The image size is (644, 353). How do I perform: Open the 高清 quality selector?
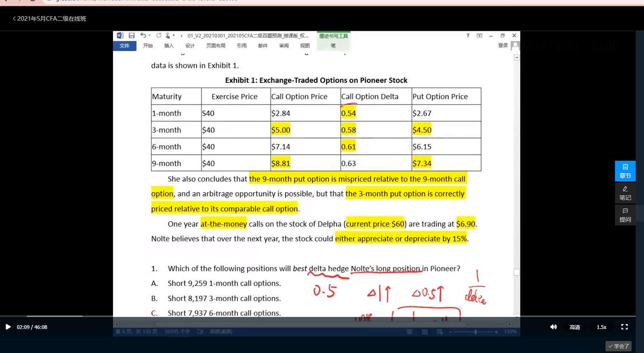575,327
